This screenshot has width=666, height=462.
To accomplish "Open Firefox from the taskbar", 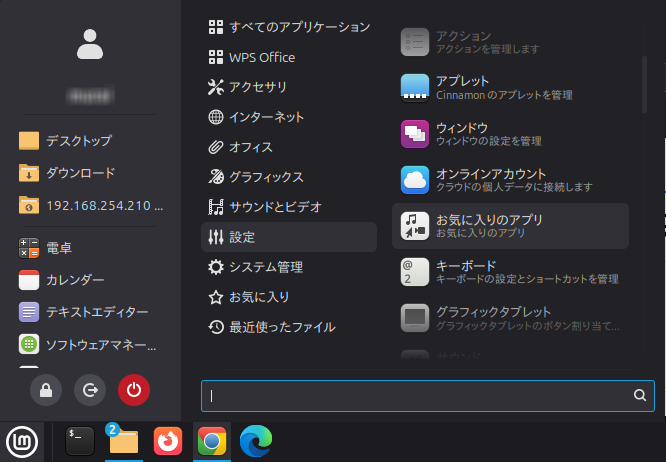I will coord(167,441).
